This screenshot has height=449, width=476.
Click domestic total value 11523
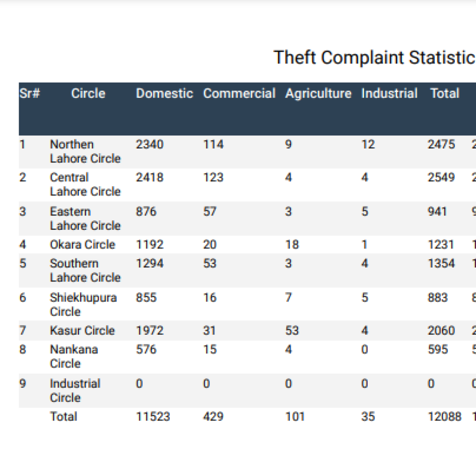pyautogui.click(x=153, y=416)
